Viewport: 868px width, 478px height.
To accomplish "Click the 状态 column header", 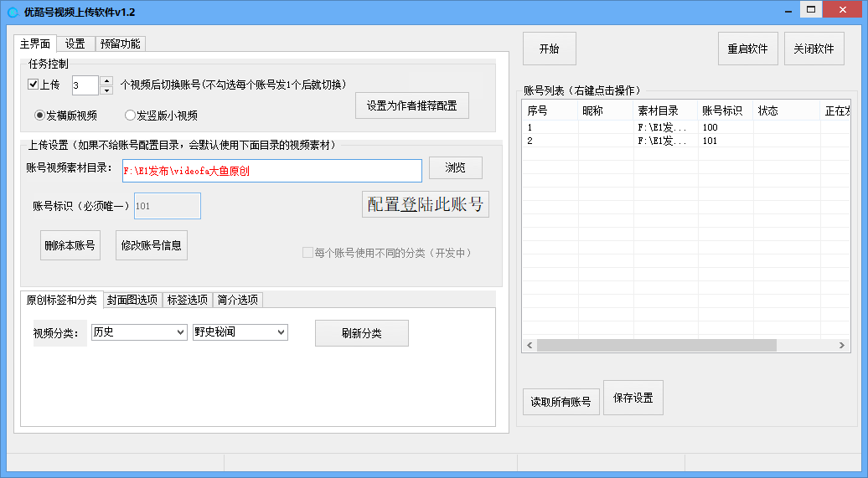I will click(786, 111).
